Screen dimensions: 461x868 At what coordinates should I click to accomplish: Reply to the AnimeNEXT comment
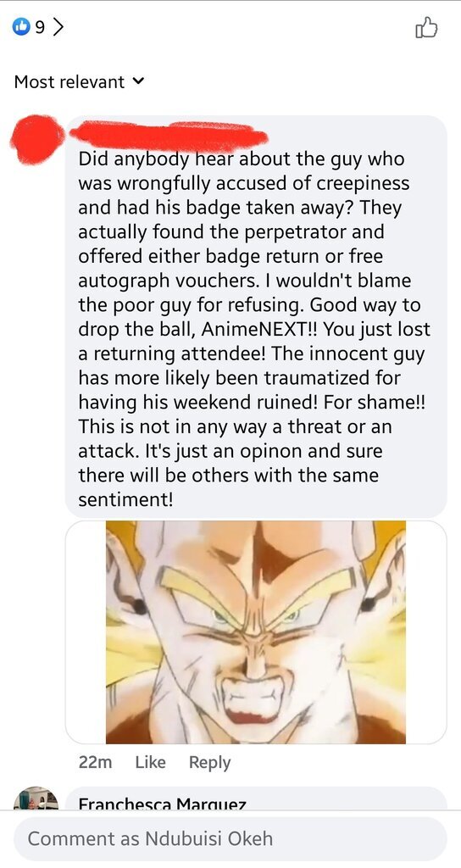click(210, 762)
